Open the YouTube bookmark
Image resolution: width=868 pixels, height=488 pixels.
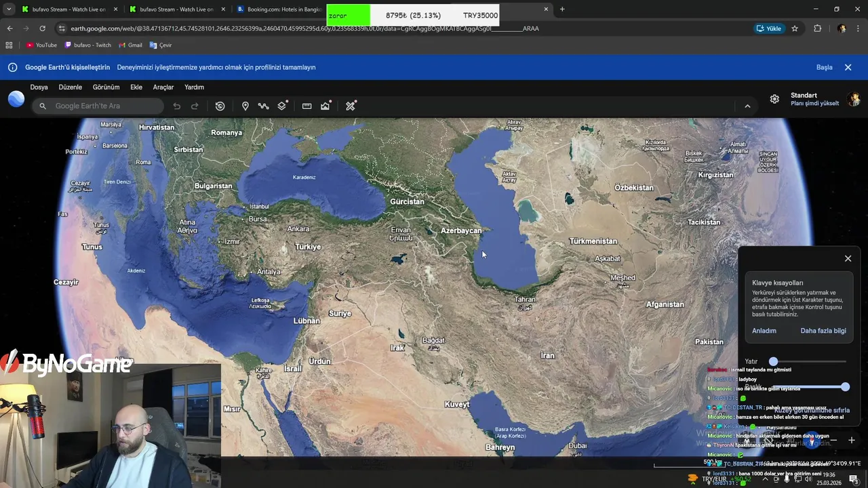coord(42,45)
